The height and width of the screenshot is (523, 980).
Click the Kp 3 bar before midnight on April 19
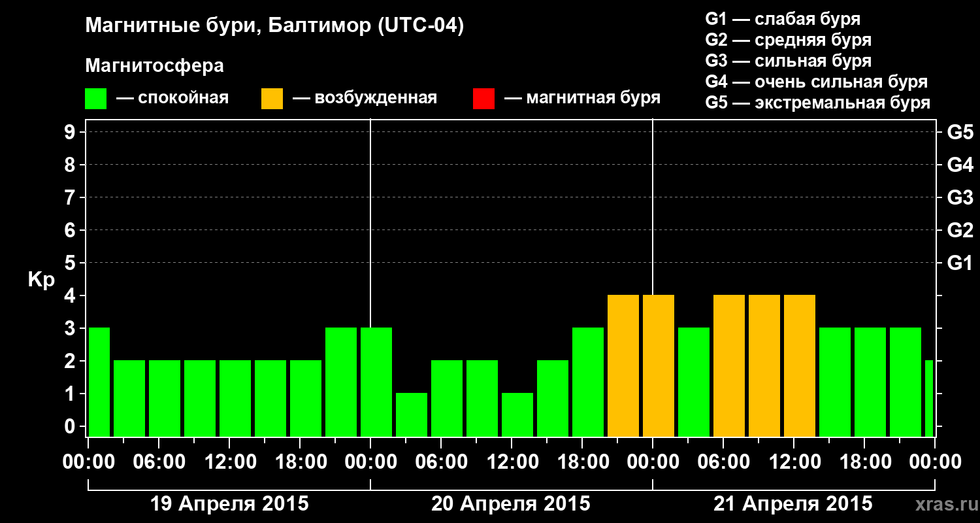pos(341,382)
